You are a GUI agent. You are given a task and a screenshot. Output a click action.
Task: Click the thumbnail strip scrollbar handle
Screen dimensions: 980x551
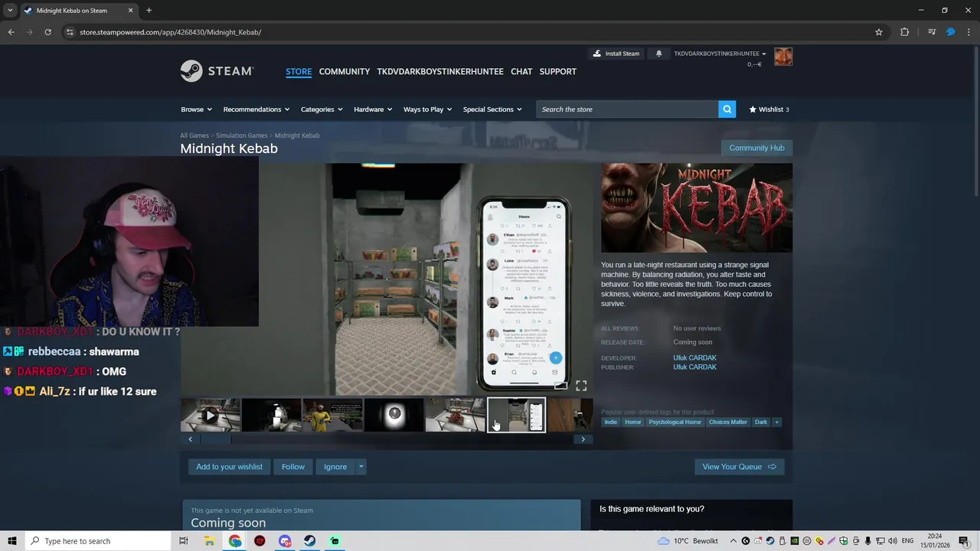click(216, 439)
